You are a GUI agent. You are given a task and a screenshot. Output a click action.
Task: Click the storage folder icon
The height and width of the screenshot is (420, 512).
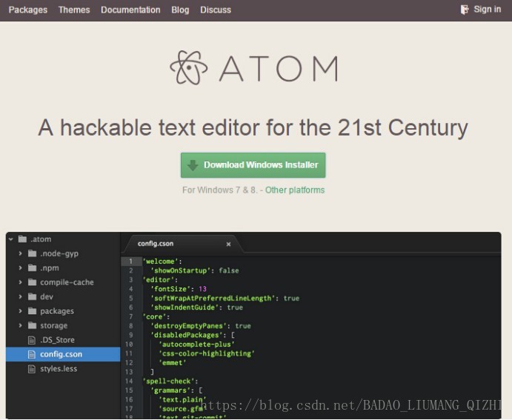pos(32,325)
